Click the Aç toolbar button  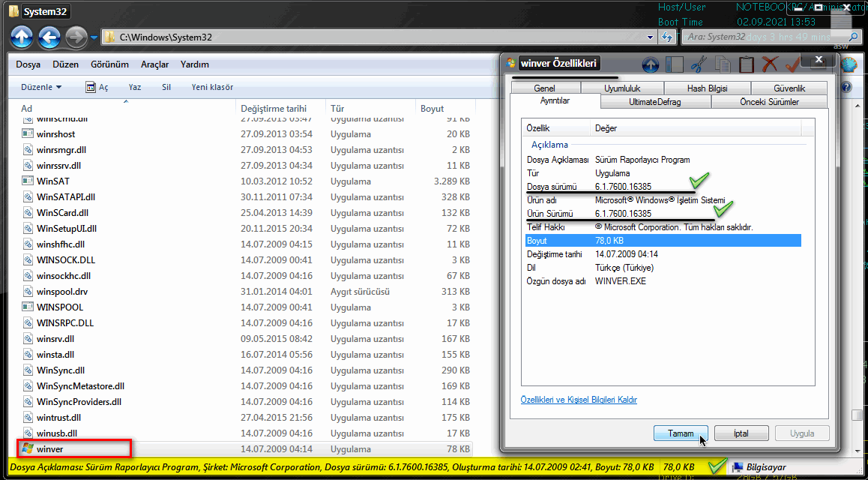(97, 88)
